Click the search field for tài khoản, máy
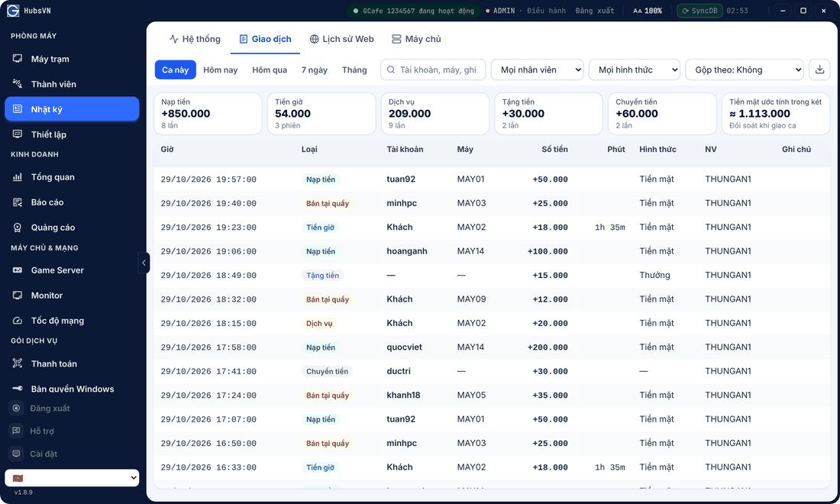 pos(433,69)
